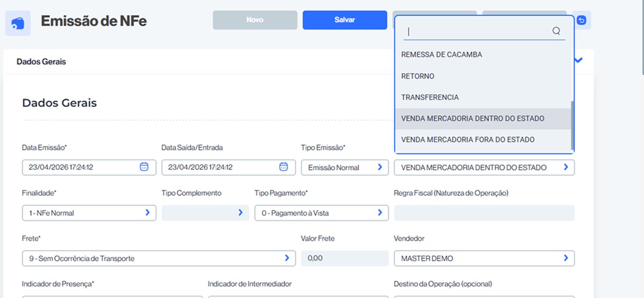Choose VENDA MERCADORIA DENTRO DO ESTADO list option
The width and height of the screenshot is (644, 298).
tap(483, 118)
